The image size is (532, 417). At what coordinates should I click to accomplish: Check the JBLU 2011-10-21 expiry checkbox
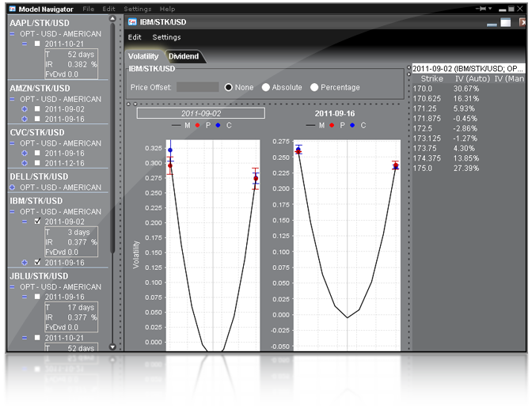click(37, 337)
